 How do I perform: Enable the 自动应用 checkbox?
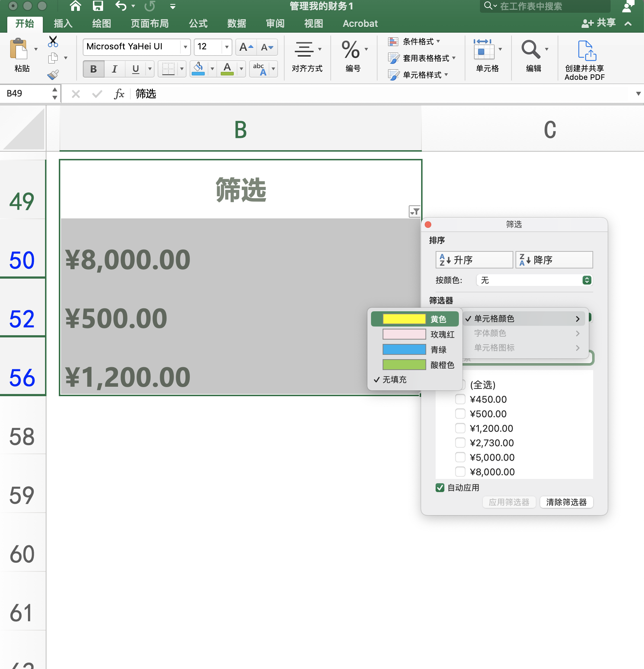coord(440,488)
